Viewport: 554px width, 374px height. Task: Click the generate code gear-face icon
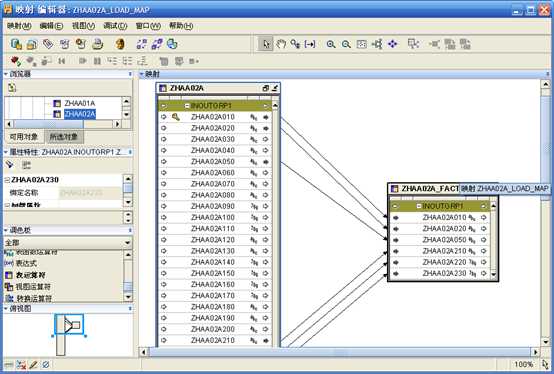pyautogui.click(x=120, y=44)
